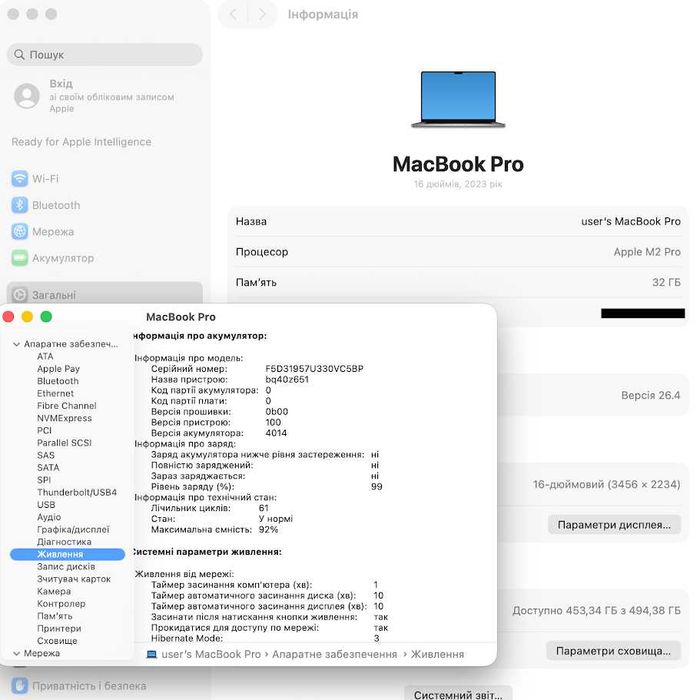Select Fibre Channel item

click(x=67, y=406)
